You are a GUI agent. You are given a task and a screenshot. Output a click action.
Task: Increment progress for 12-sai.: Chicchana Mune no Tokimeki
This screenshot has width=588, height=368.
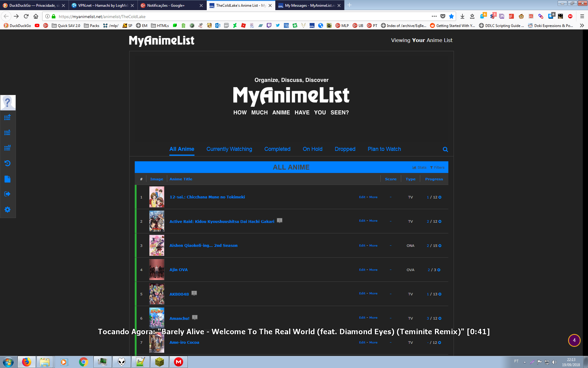point(440,197)
